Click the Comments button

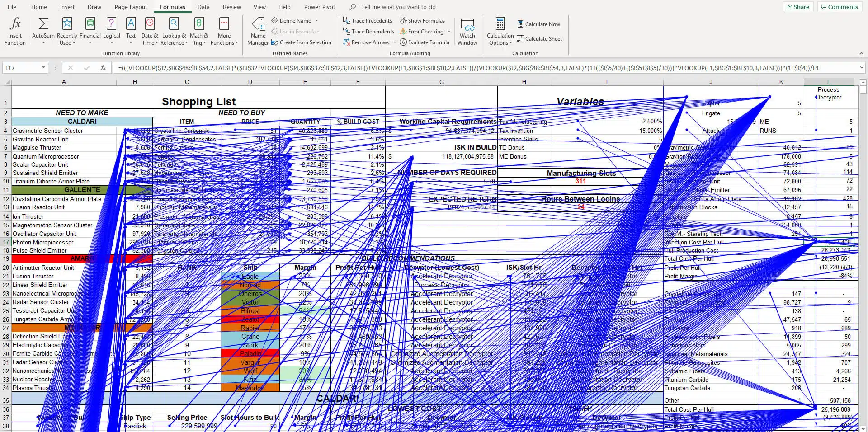click(x=840, y=7)
